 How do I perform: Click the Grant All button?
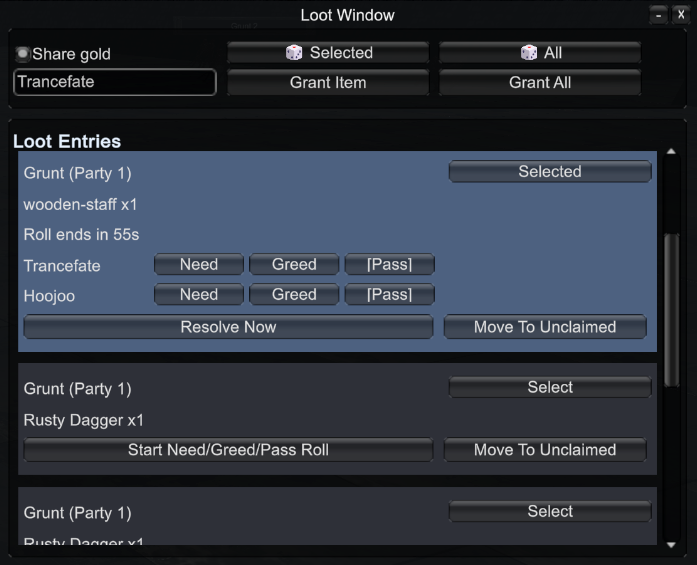540,83
